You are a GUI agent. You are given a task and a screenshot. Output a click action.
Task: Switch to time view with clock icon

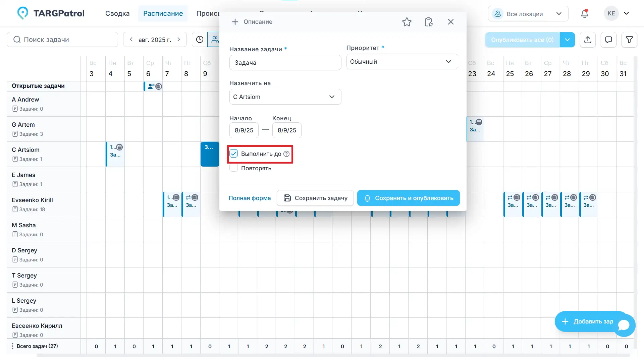[200, 39]
